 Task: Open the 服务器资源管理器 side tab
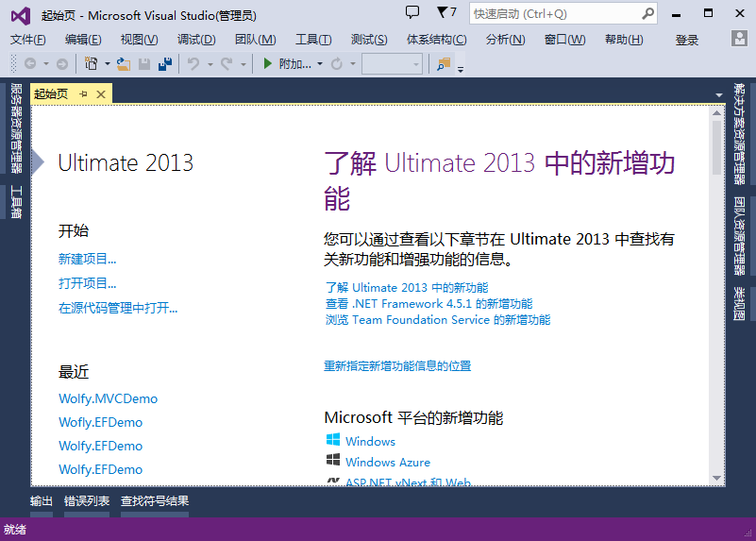click(16, 128)
